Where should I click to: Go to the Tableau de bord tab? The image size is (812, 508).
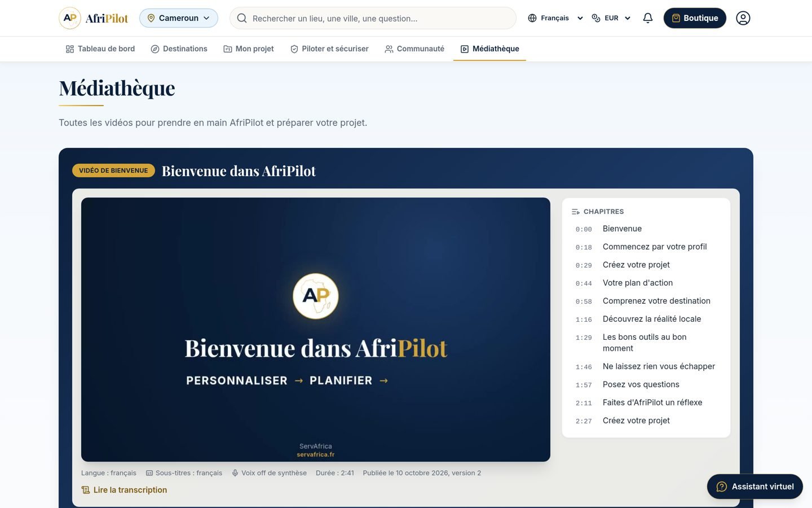tap(100, 49)
